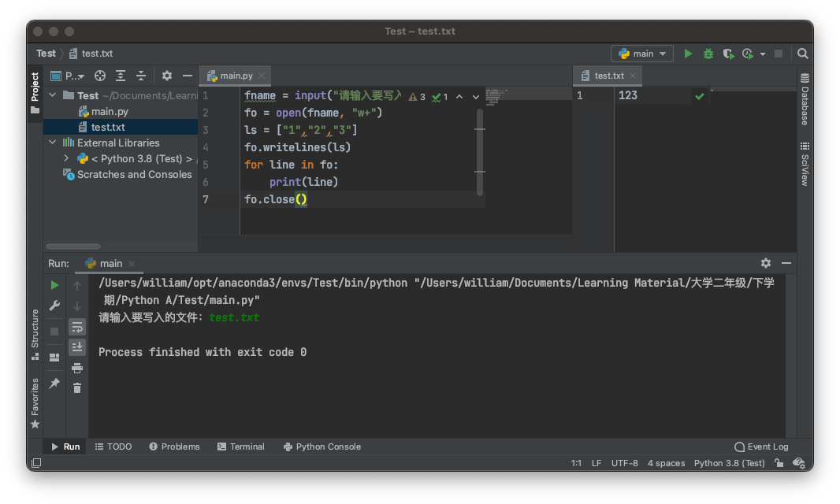This screenshot has width=840, height=504.
Task: Select main.py in the Project tree
Action: [x=110, y=111]
